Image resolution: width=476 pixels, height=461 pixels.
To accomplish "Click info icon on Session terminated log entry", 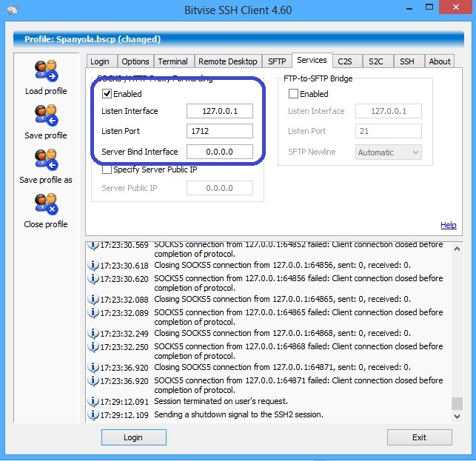I will (x=93, y=401).
